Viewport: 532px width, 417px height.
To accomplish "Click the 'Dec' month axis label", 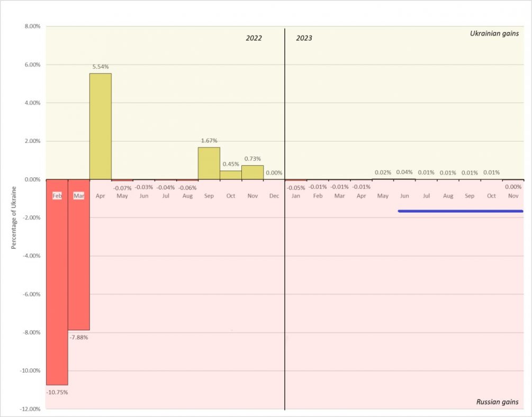I will [274, 196].
